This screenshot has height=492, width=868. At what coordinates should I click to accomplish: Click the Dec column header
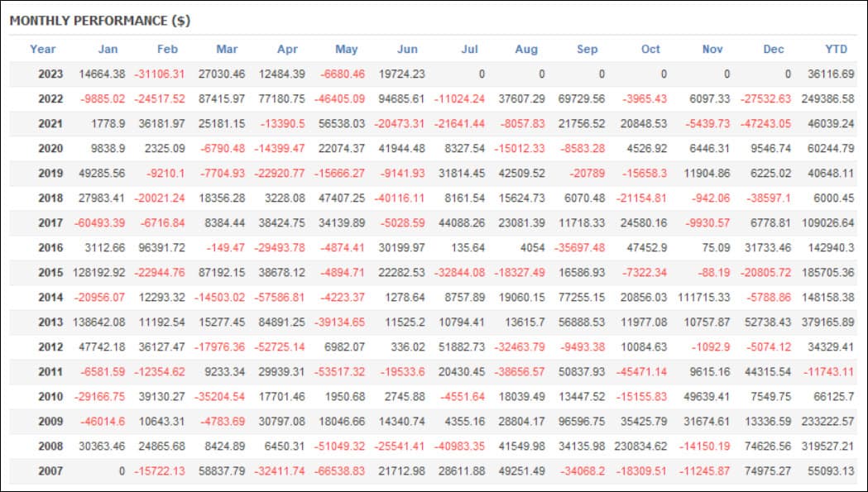774,50
